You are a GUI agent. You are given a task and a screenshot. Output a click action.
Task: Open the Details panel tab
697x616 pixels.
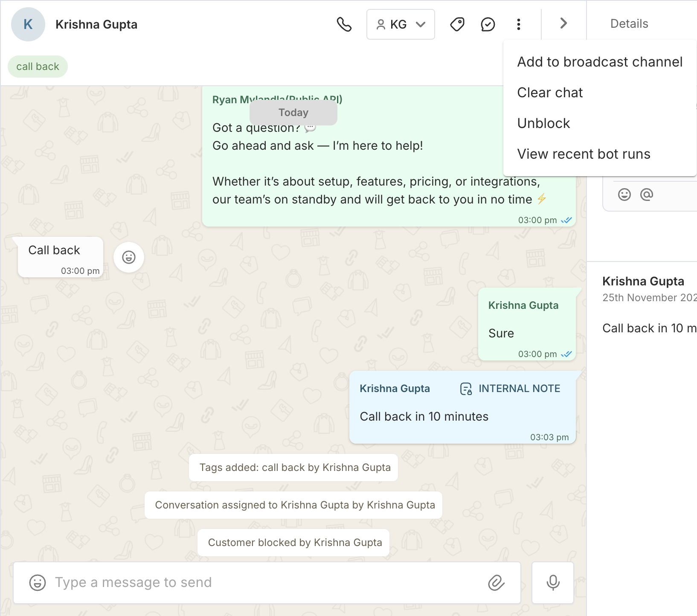click(x=629, y=23)
